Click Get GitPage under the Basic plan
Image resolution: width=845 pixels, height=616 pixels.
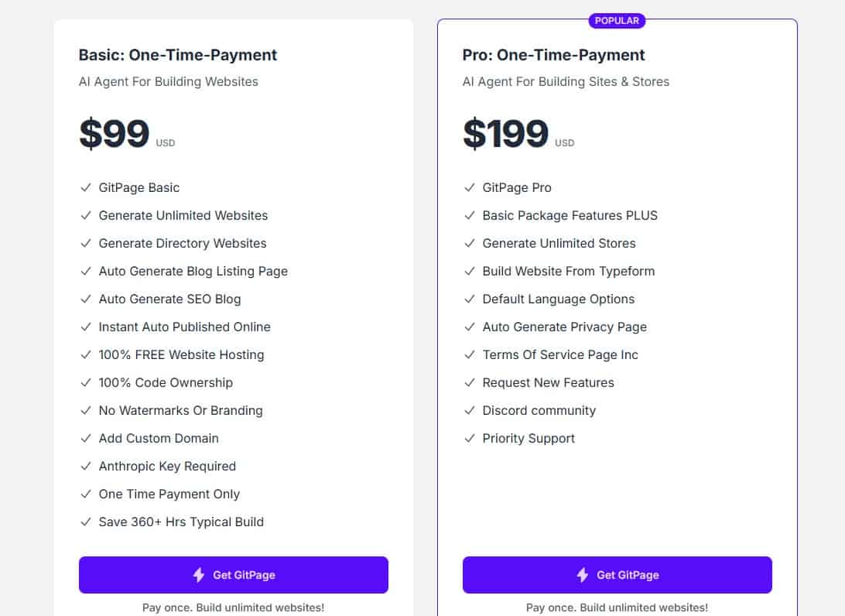(x=233, y=575)
